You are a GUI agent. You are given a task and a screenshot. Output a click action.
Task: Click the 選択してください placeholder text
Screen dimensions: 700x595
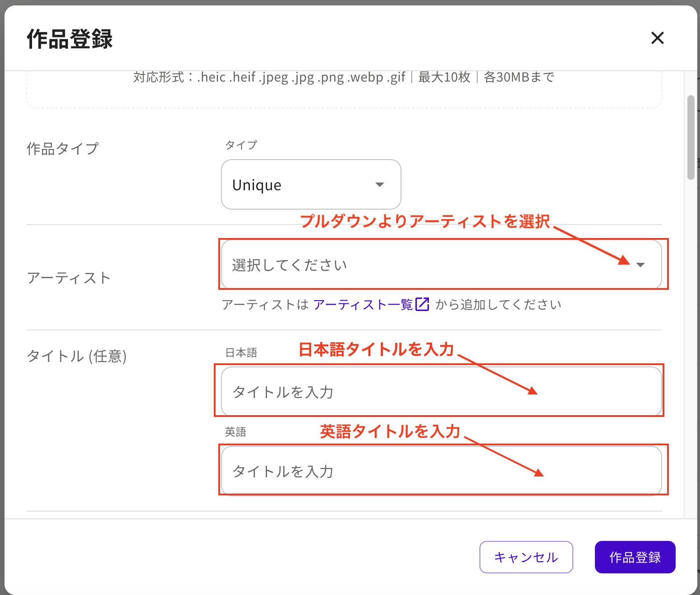289,265
